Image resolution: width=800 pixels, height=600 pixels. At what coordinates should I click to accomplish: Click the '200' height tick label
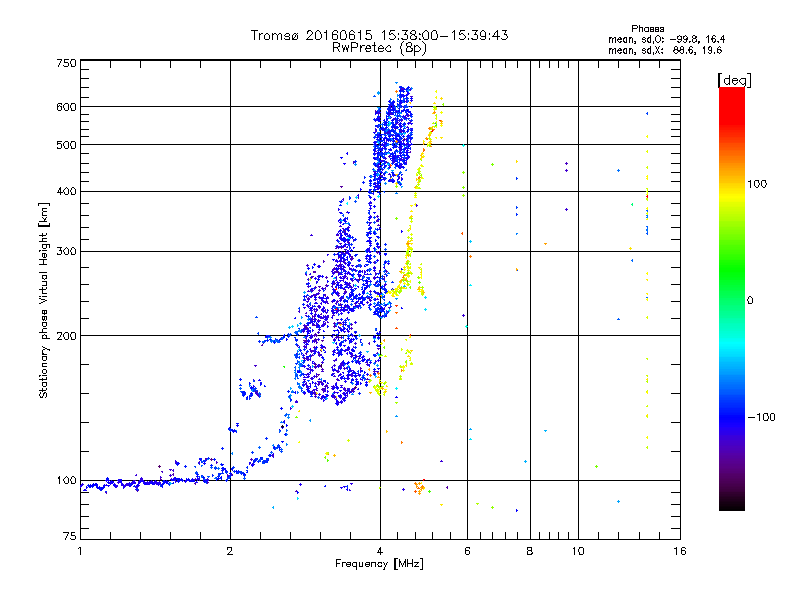66,336
